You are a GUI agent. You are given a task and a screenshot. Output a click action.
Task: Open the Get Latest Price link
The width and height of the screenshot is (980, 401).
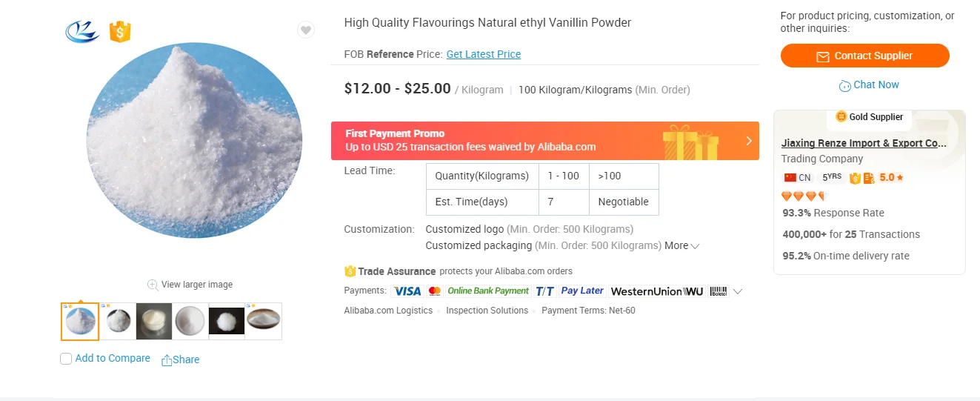tap(483, 54)
